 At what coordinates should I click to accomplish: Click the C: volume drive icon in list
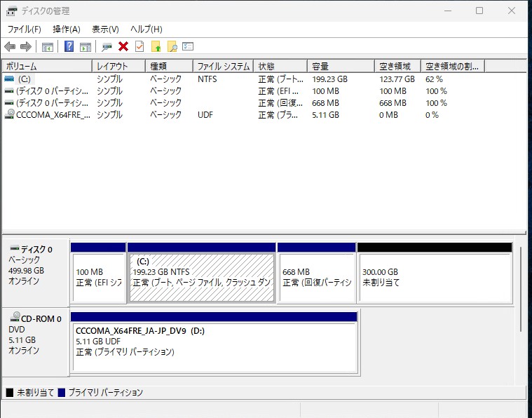coord(9,79)
